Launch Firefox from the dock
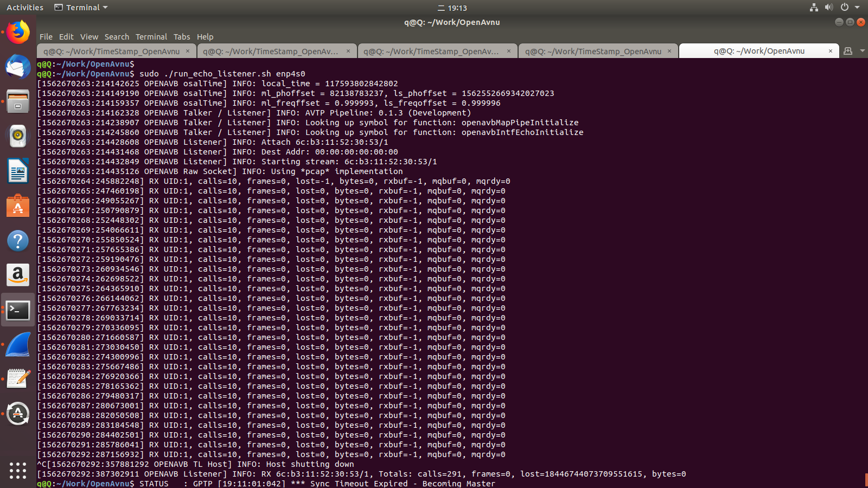The image size is (868, 488). pyautogui.click(x=17, y=32)
